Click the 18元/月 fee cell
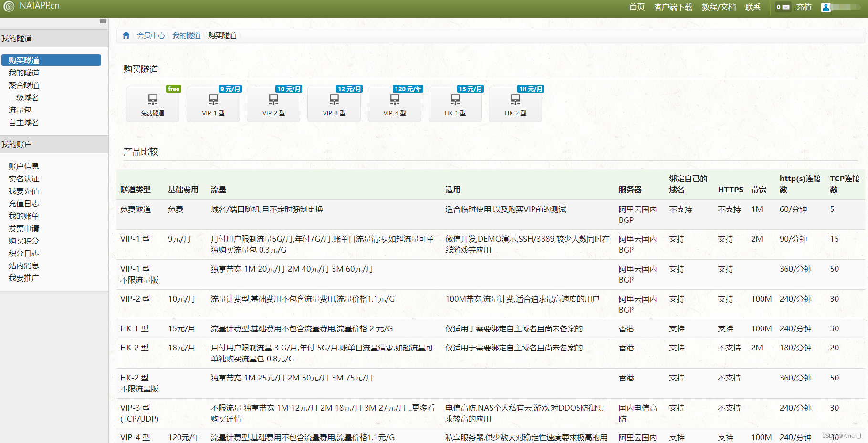 click(x=181, y=348)
